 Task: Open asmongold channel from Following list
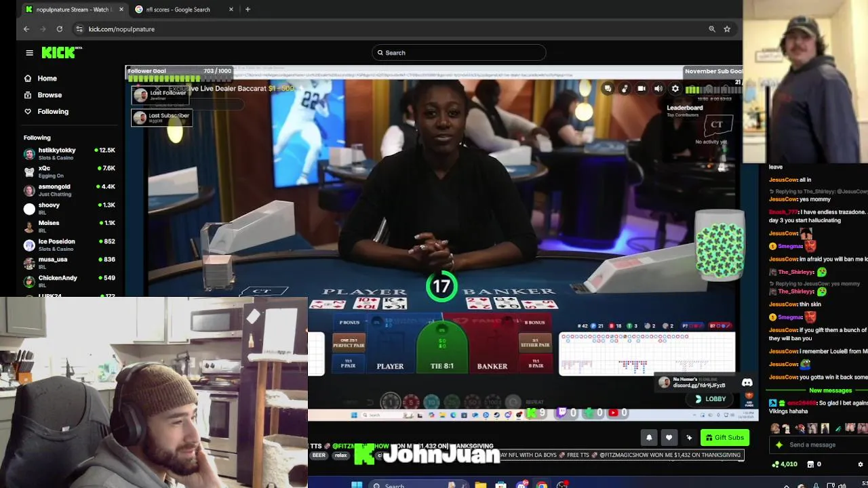coord(69,190)
